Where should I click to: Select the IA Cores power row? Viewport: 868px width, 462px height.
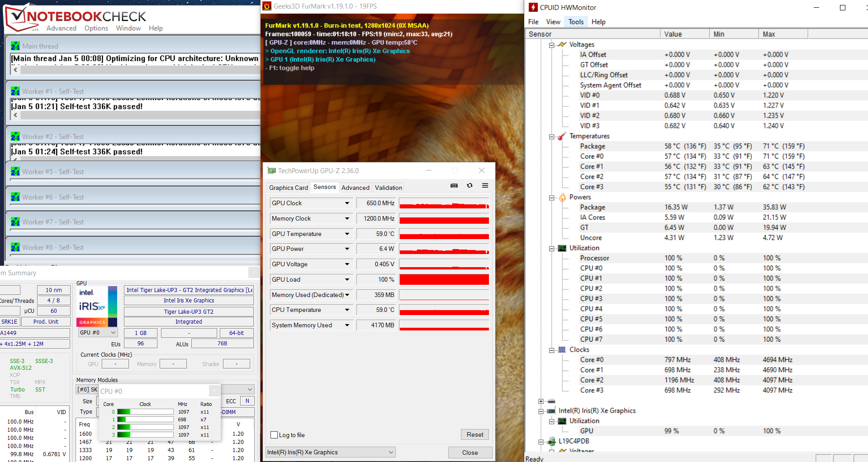coord(683,217)
